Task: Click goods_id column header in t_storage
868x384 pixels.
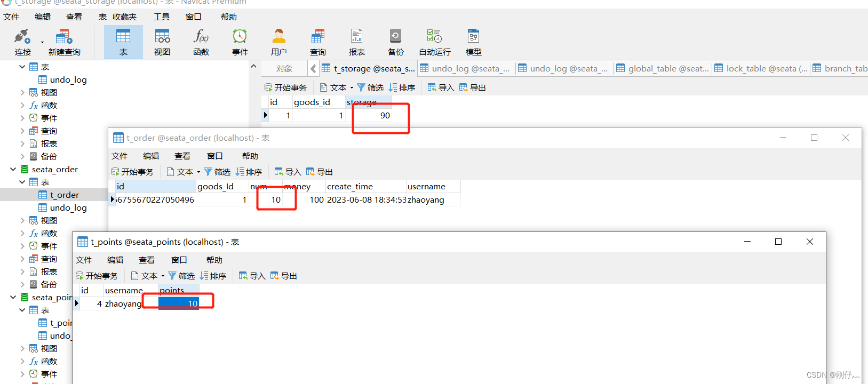Action: point(318,102)
